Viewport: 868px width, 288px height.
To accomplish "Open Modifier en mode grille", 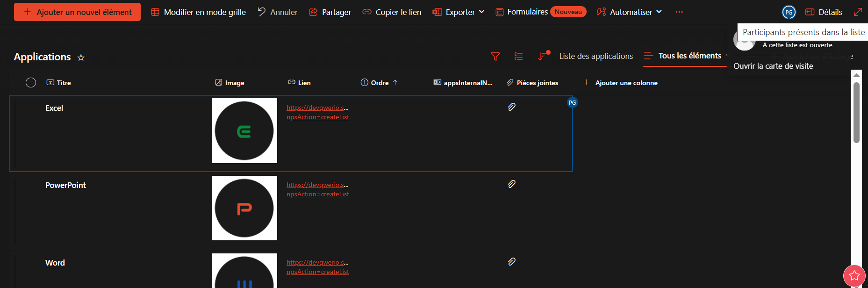I will 198,12.
